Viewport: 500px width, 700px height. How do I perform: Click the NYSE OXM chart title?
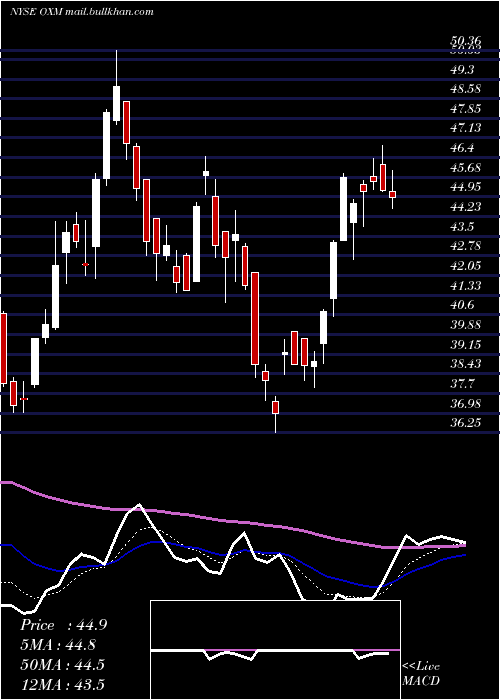tap(82, 12)
